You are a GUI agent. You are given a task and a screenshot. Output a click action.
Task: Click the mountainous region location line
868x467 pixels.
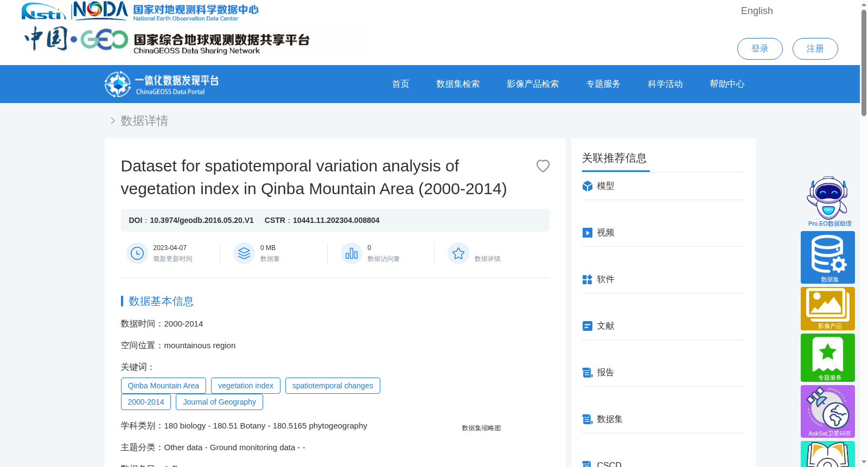(x=178, y=346)
